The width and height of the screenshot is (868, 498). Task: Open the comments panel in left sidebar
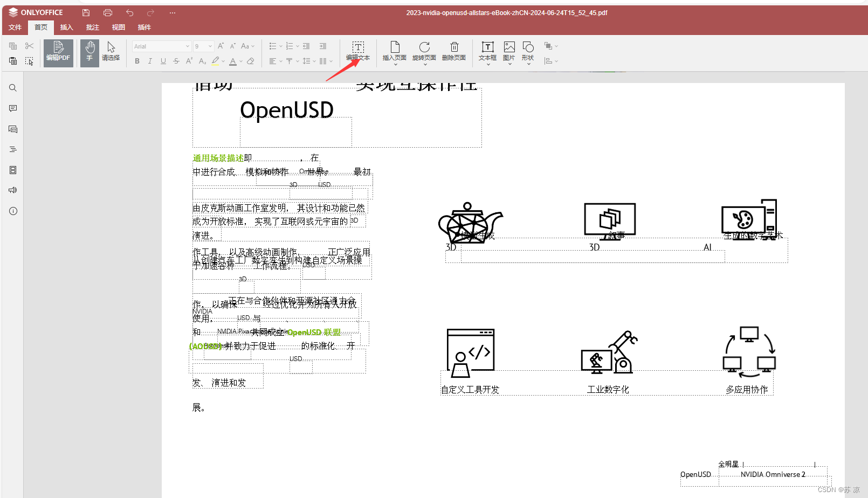[13, 108]
